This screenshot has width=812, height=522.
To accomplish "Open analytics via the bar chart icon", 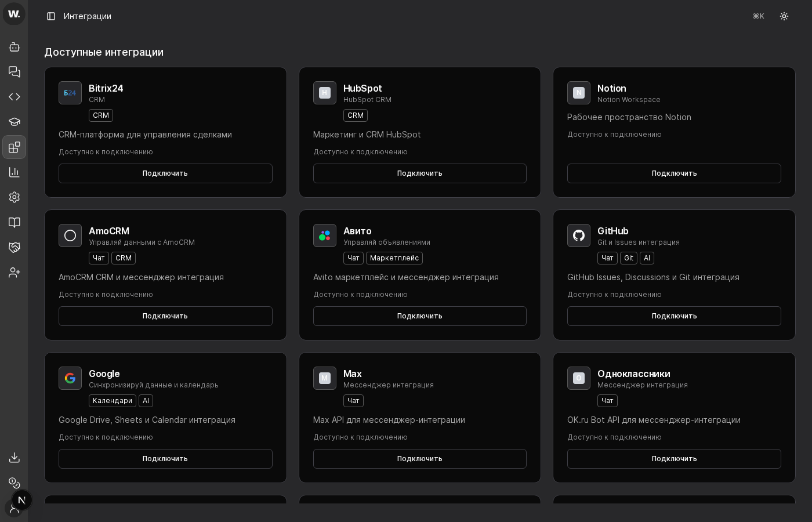I will [x=14, y=172].
